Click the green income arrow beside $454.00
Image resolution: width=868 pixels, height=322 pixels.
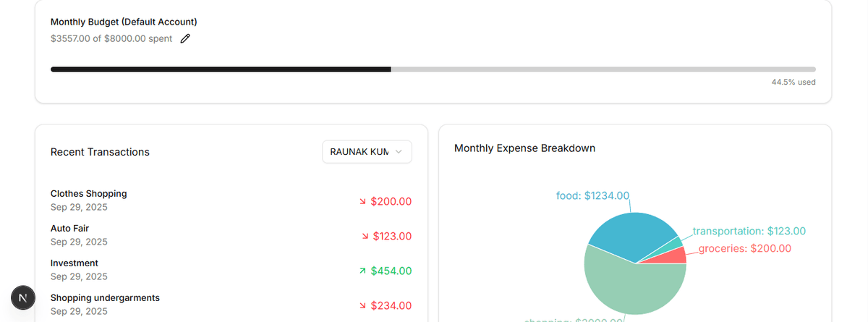[362, 271]
